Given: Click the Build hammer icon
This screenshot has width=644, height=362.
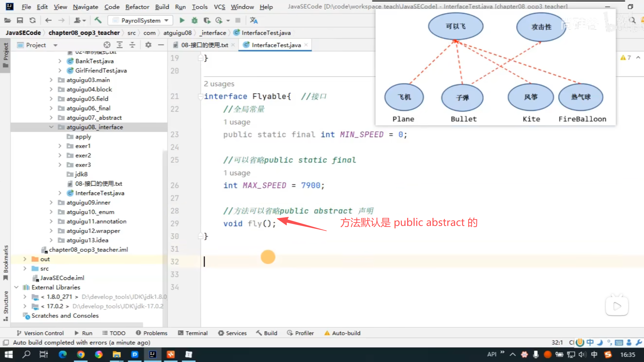Looking at the screenshot, I should point(98,20).
